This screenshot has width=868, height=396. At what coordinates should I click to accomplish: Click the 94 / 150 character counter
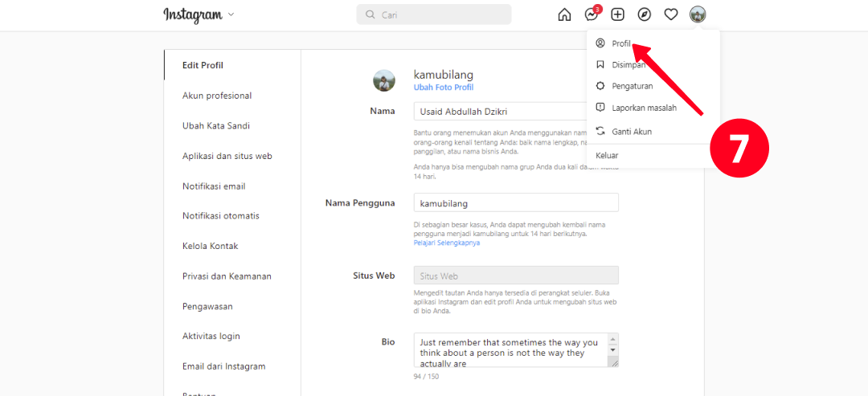tap(426, 377)
